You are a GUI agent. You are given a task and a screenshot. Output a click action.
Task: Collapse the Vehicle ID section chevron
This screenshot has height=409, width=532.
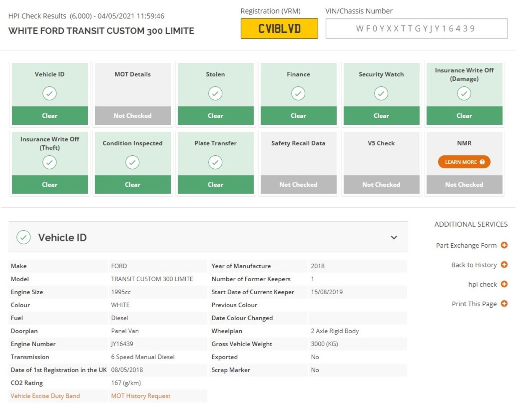394,238
